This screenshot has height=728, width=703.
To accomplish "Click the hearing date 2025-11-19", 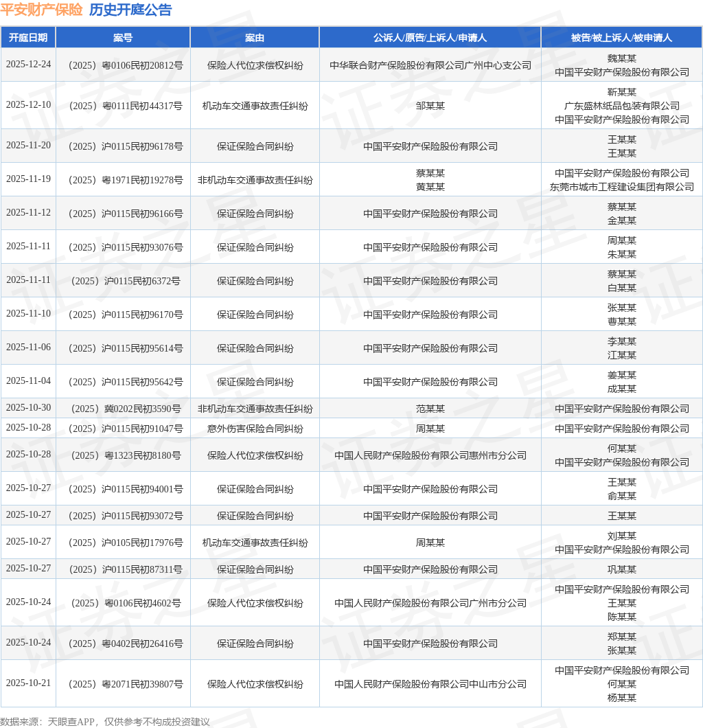I will pos(28,179).
